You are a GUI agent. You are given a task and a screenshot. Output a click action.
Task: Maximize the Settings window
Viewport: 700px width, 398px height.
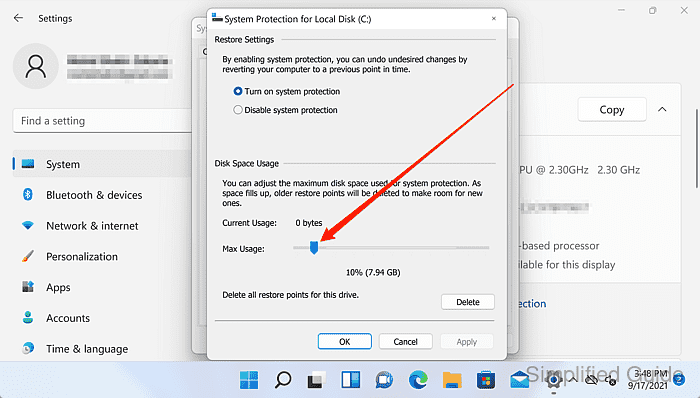[653, 10]
